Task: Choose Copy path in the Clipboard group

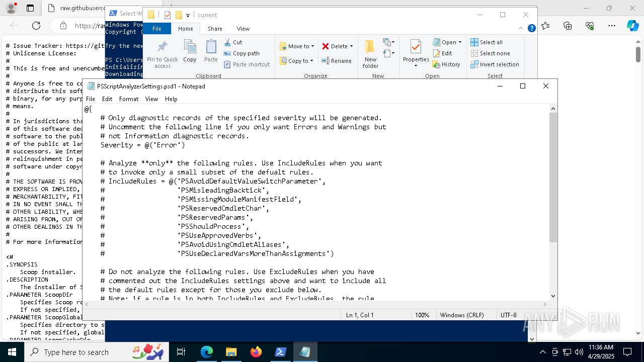Action: point(242,53)
